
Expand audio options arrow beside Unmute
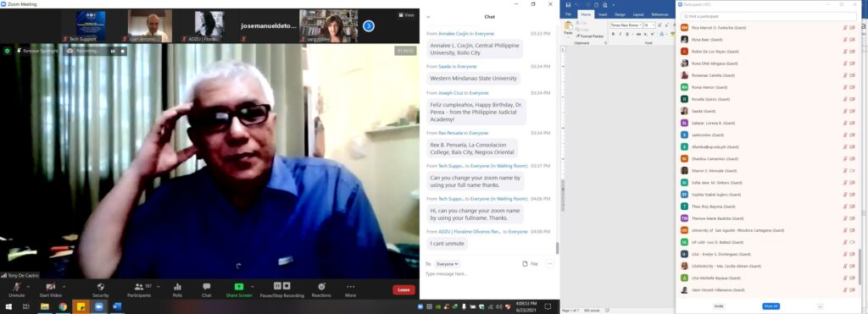pyautogui.click(x=28, y=286)
